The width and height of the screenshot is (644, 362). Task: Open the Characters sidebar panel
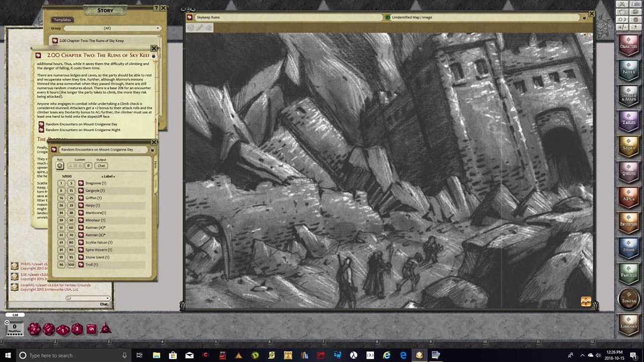pyautogui.click(x=629, y=45)
